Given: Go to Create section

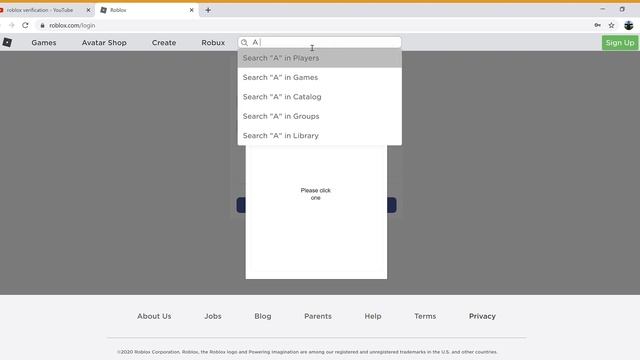Looking at the screenshot, I should point(164,42).
